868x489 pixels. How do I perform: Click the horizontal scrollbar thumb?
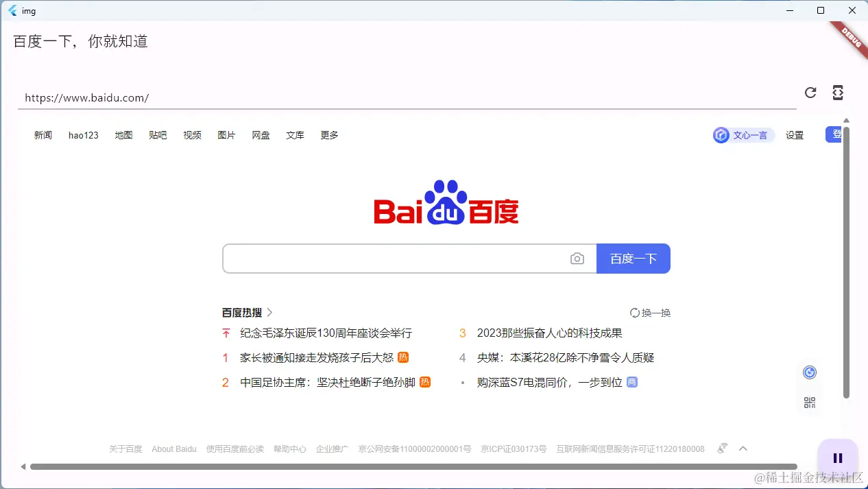413,467
